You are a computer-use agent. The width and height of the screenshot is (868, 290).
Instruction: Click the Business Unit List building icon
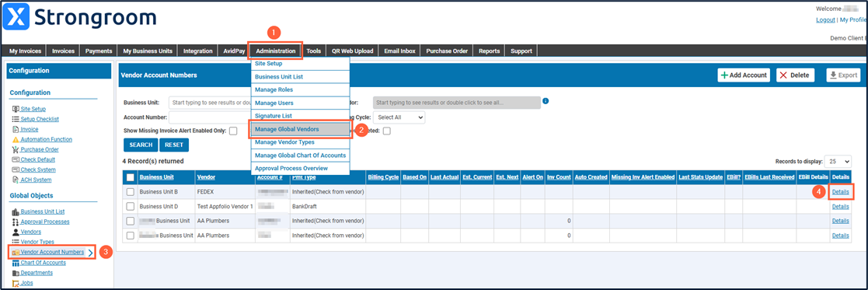coord(16,211)
